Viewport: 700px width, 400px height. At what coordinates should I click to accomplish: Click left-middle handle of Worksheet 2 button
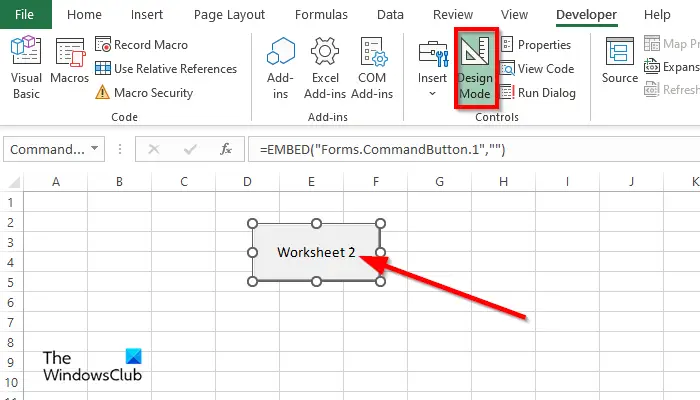[252, 252]
